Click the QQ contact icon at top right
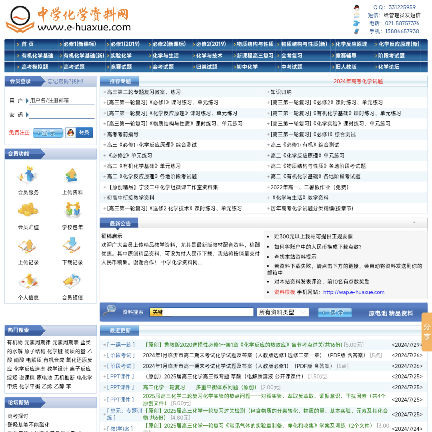Viewport: 432px width, 432px height. (x=357, y=7)
